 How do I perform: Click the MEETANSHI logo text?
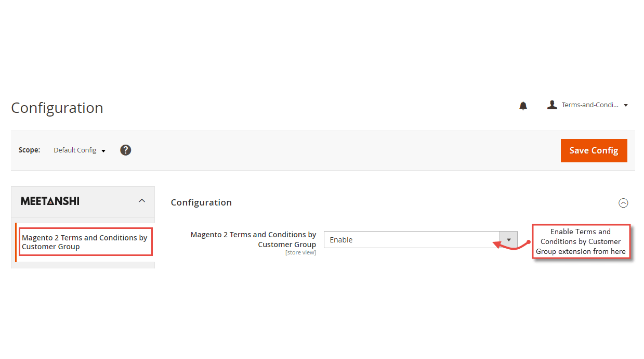click(50, 201)
